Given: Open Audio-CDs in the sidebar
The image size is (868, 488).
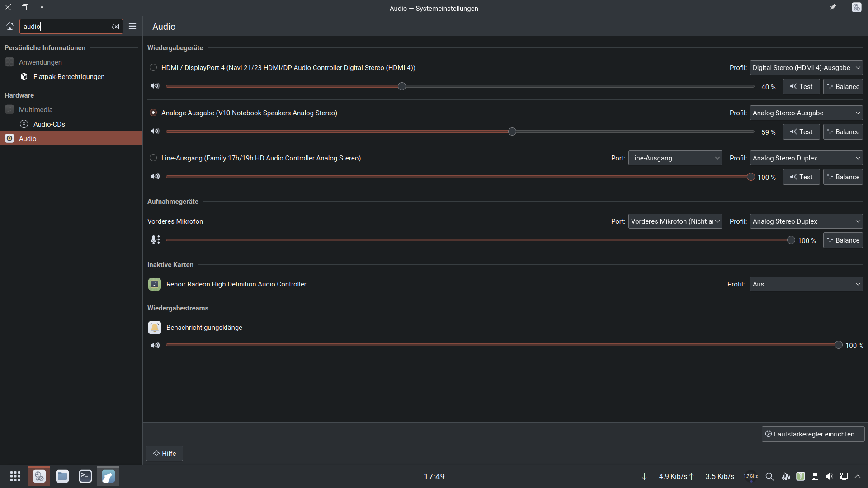Looking at the screenshot, I should pos(49,124).
